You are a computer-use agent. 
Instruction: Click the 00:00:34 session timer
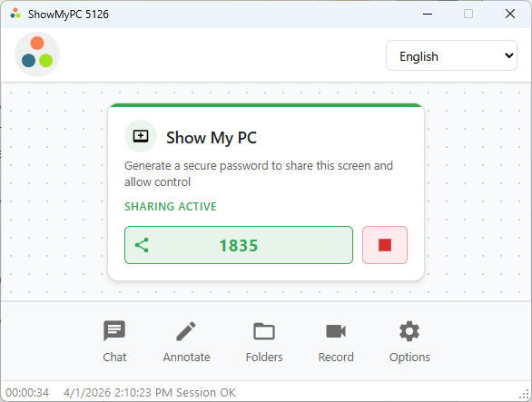coord(27,393)
